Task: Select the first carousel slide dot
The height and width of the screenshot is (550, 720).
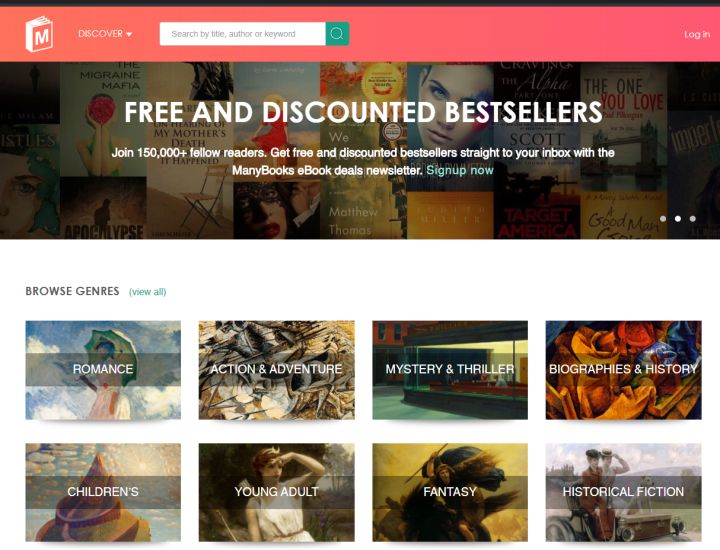Action: pyautogui.click(x=663, y=219)
